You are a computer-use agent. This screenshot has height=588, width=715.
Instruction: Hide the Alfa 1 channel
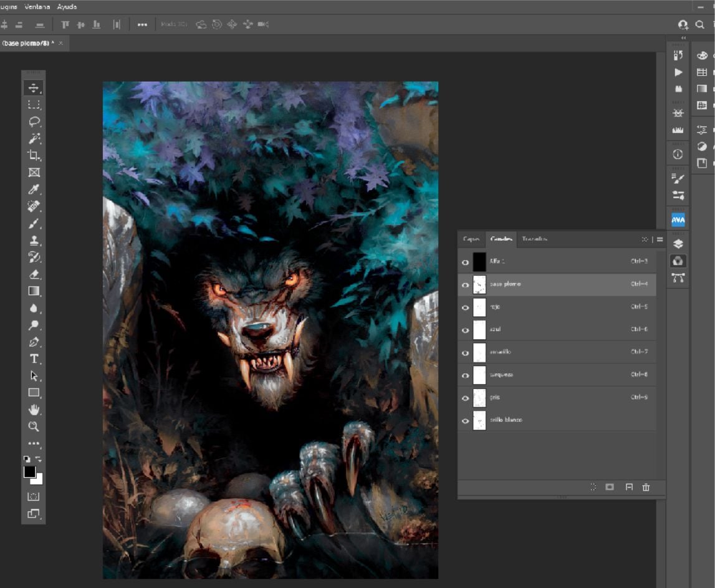point(465,263)
